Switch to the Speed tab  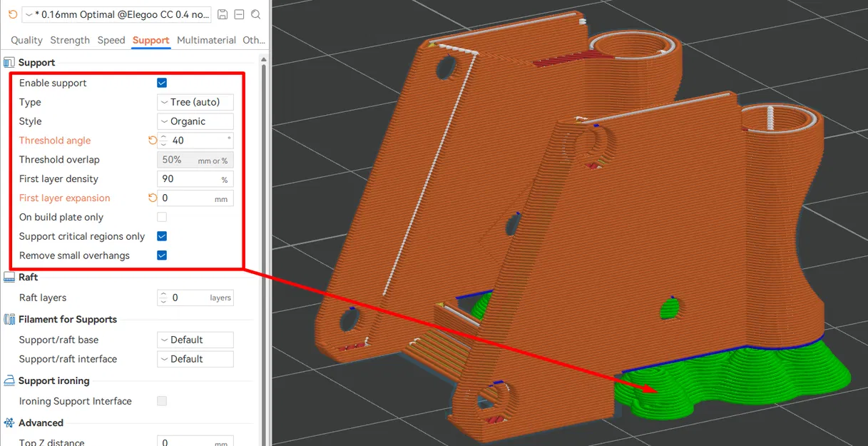point(111,40)
